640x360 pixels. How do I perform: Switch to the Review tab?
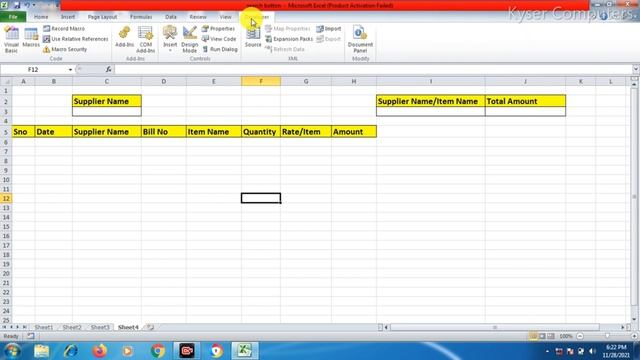tap(198, 17)
